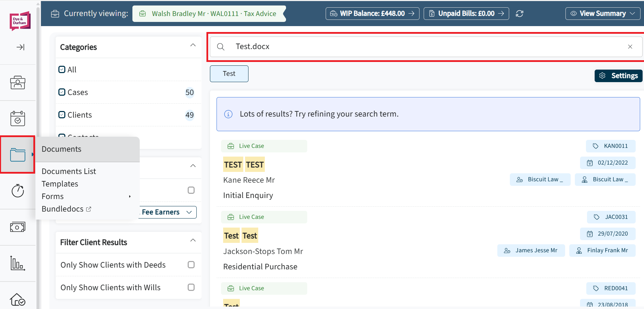Viewport: 644px width, 309px height.
Task: Click the person icon beside James Jesse Mr
Action: [x=507, y=251]
